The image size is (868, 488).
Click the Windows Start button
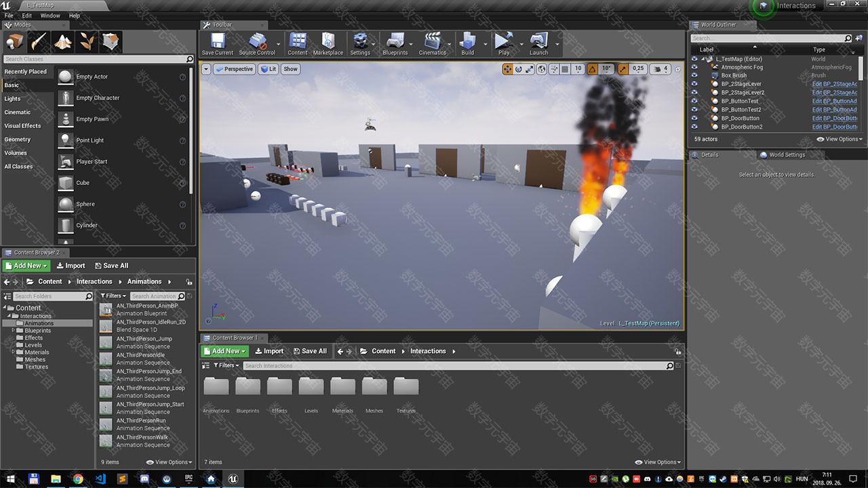[12, 479]
